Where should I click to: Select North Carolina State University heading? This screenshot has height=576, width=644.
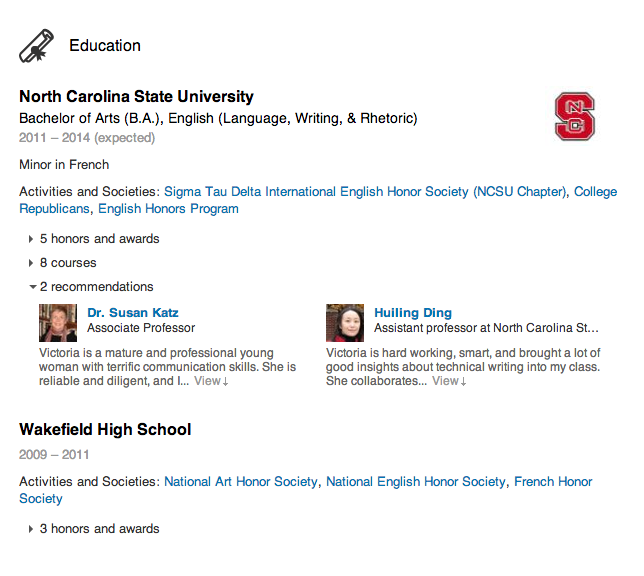pos(136,97)
